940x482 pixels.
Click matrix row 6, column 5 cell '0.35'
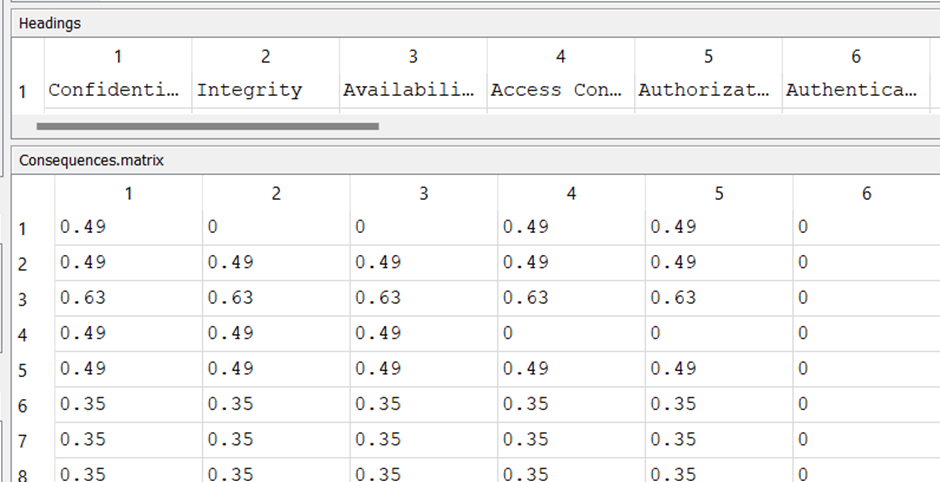tap(718, 404)
